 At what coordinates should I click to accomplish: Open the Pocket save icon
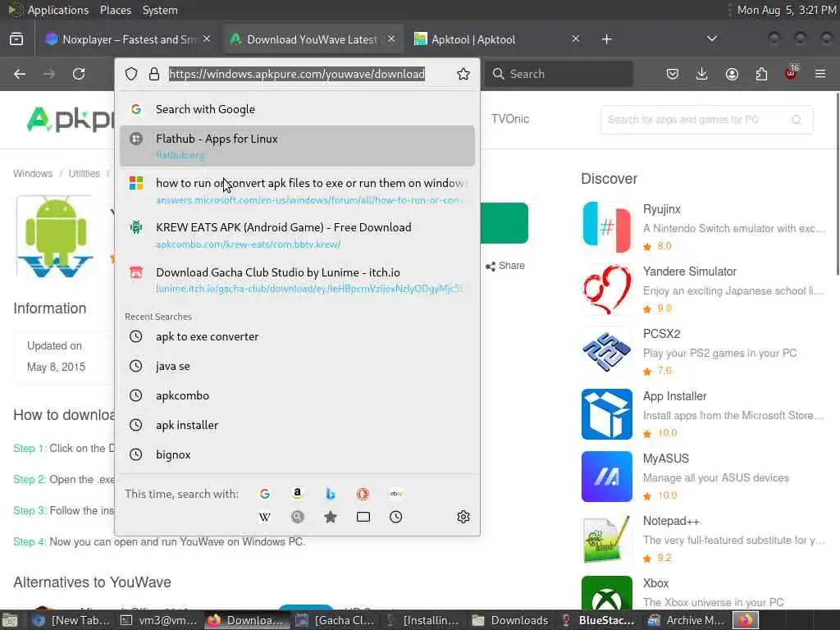coord(673,74)
